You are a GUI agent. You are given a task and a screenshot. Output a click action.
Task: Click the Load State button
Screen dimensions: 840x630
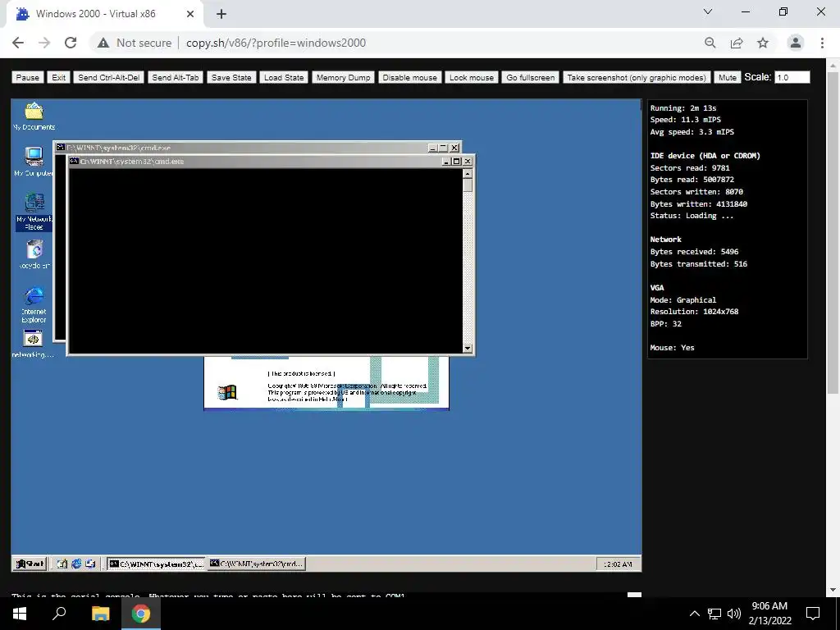coord(284,77)
